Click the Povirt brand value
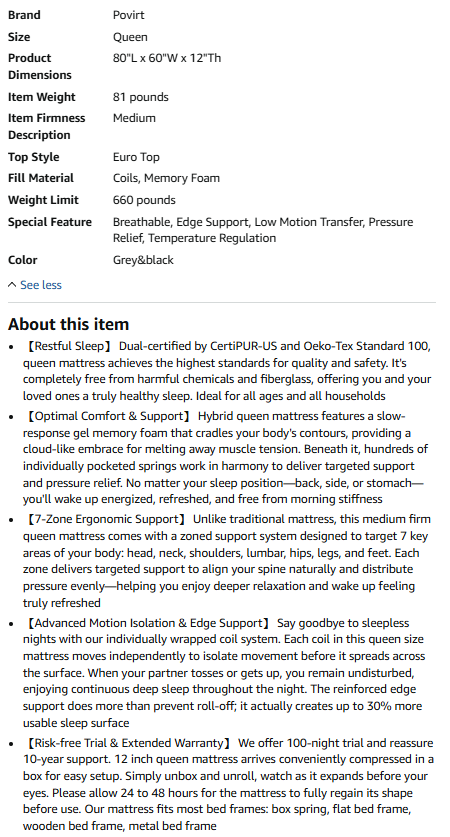The width and height of the screenshot is (450, 837). [129, 15]
